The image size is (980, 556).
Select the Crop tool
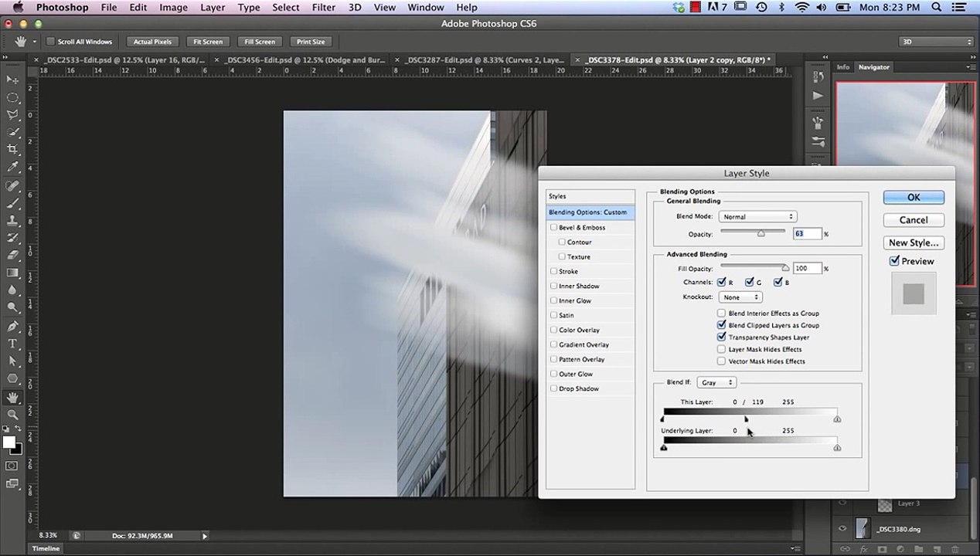(x=13, y=150)
